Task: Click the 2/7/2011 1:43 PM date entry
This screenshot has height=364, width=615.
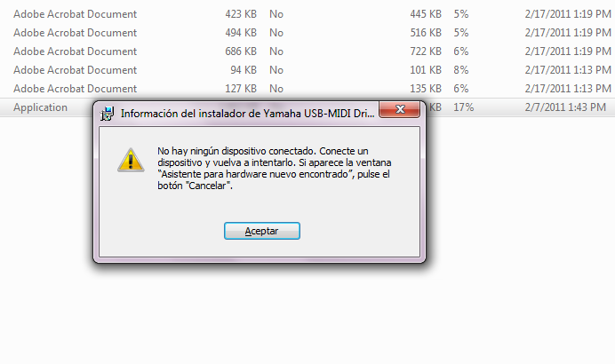Action: pyautogui.click(x=565, y=107)
